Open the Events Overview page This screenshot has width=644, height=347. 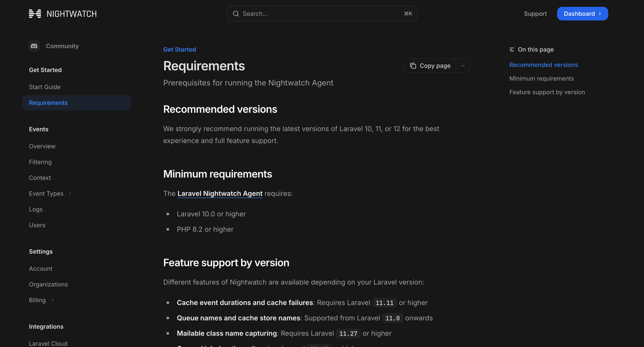click(42, 146)
